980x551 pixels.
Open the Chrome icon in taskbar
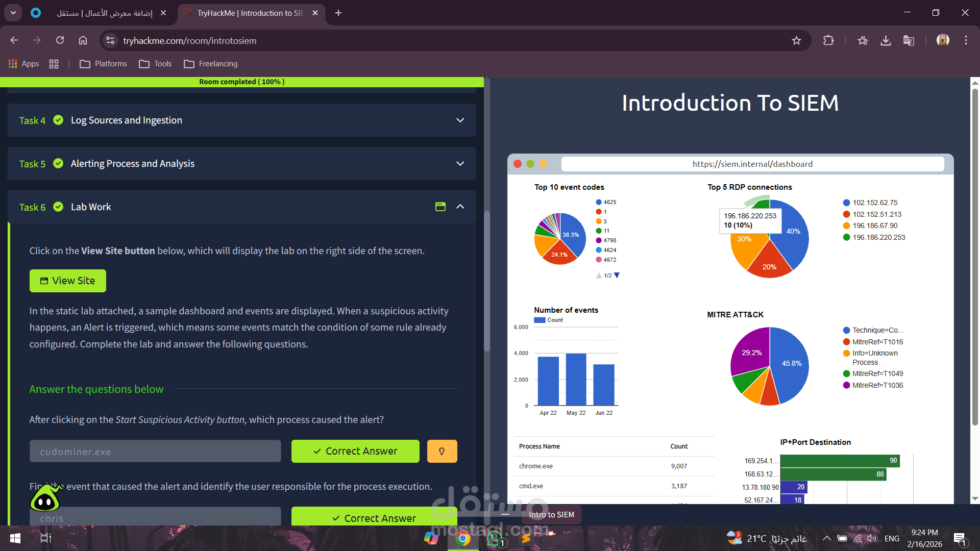pyautogui.click(x=463, y=538)
